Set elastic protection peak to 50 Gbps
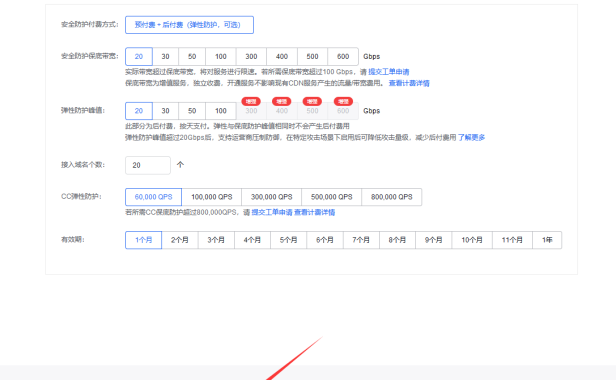 [192, 111]
